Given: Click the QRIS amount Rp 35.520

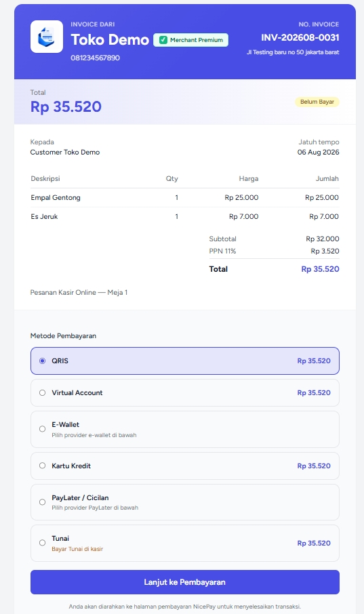Looking at the screenshot, I should coord(314,361).
